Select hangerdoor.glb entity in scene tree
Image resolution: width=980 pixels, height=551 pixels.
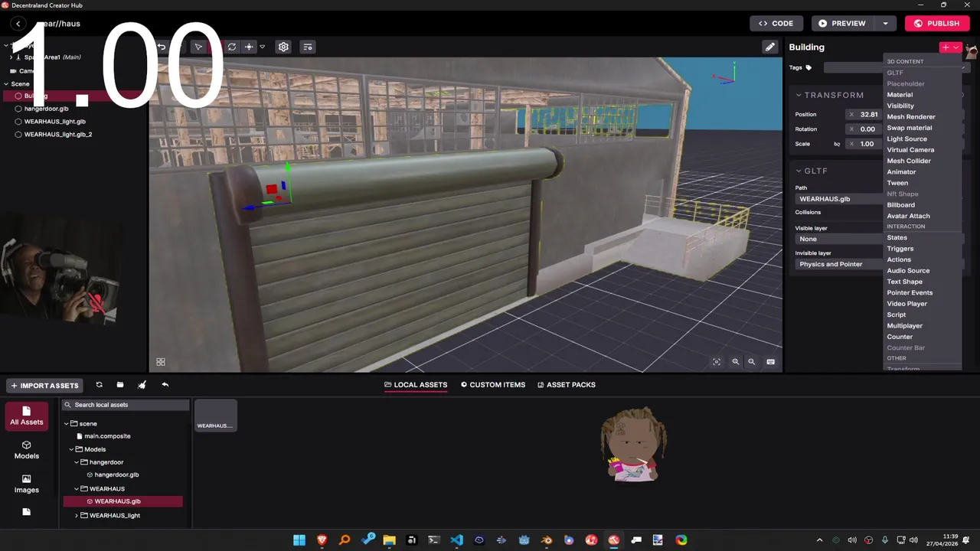tap(46, 109)
